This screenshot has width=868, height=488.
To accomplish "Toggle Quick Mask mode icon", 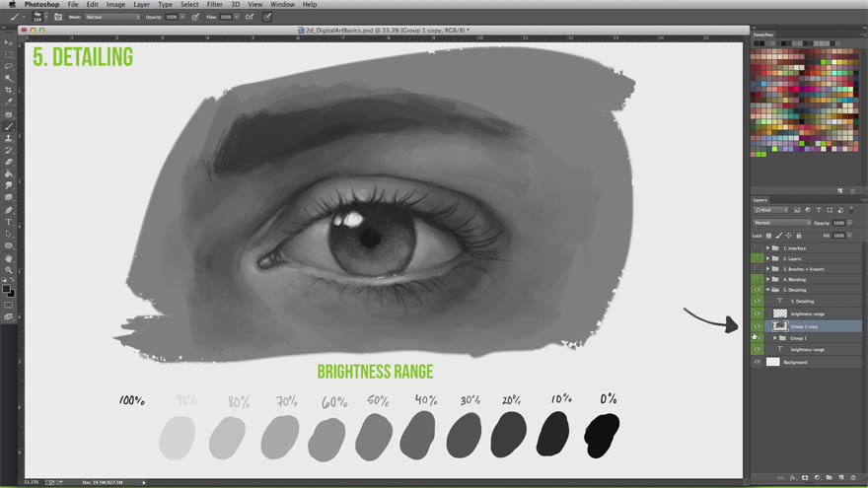I will [8, 305].
